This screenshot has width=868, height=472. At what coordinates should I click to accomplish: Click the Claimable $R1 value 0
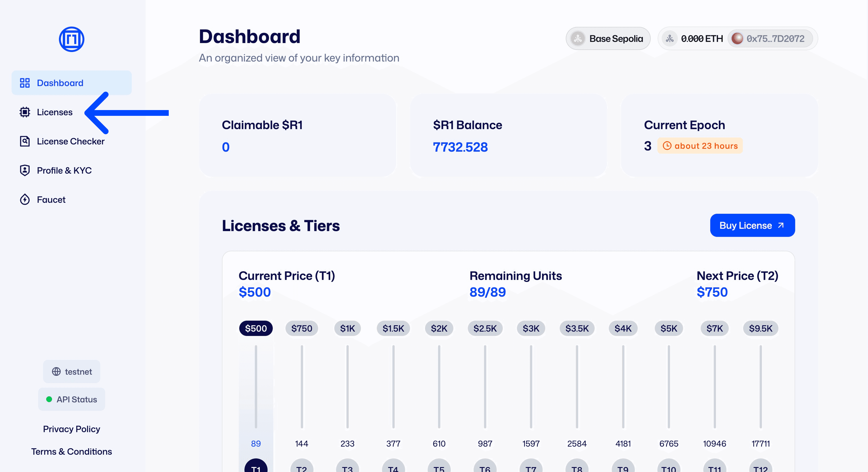(226, 147)
